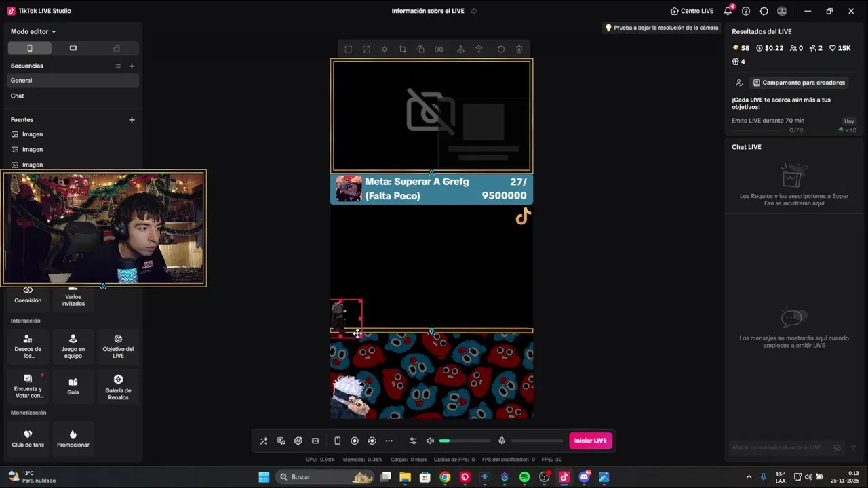Select the first Imagen source
868x488 pixels.
[73, 134]
